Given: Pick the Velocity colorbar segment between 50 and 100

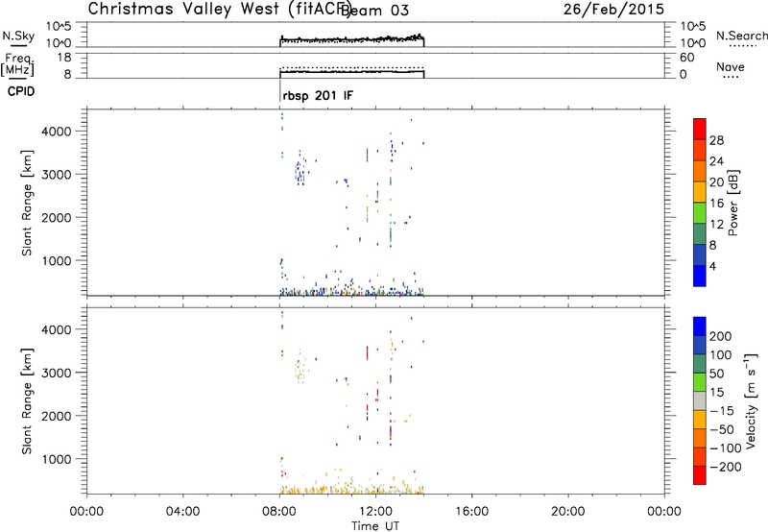Looking at the screenshot, I should pyautogui.click(x=700, y=364).
